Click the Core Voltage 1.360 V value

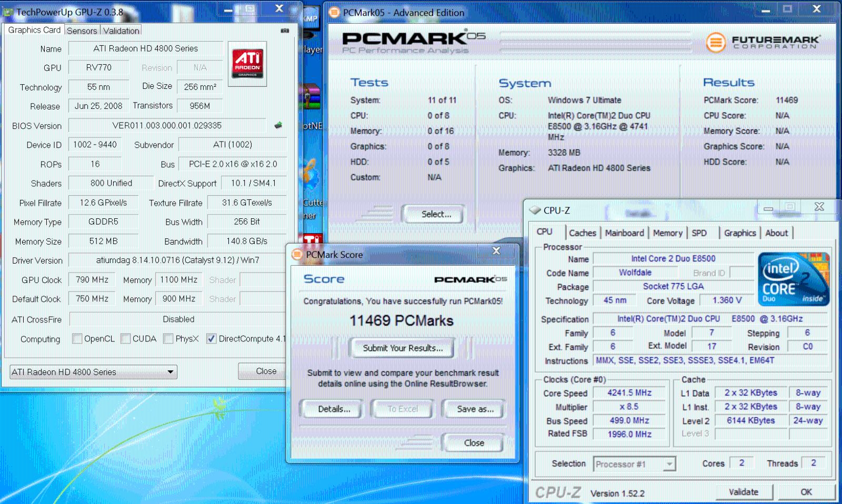[727, 300]
